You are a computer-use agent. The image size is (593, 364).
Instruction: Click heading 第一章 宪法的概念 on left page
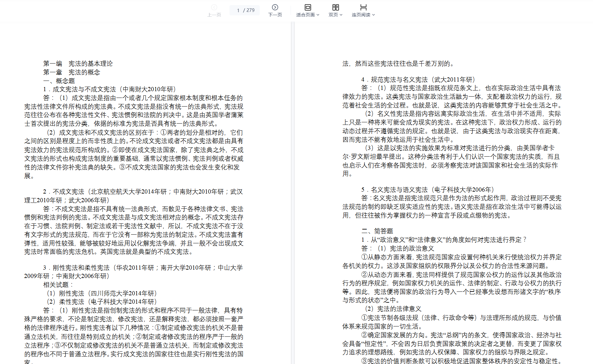(x=72, y=72)
